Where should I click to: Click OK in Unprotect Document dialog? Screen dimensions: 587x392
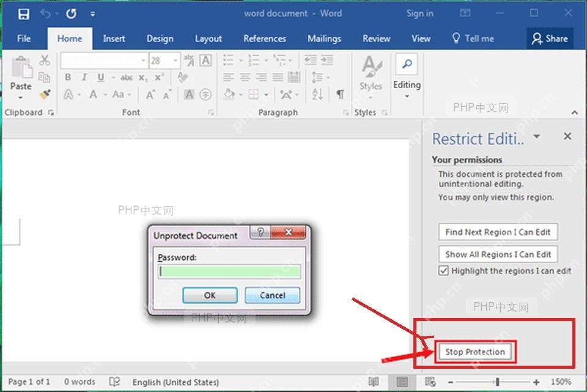coord(210,295)
